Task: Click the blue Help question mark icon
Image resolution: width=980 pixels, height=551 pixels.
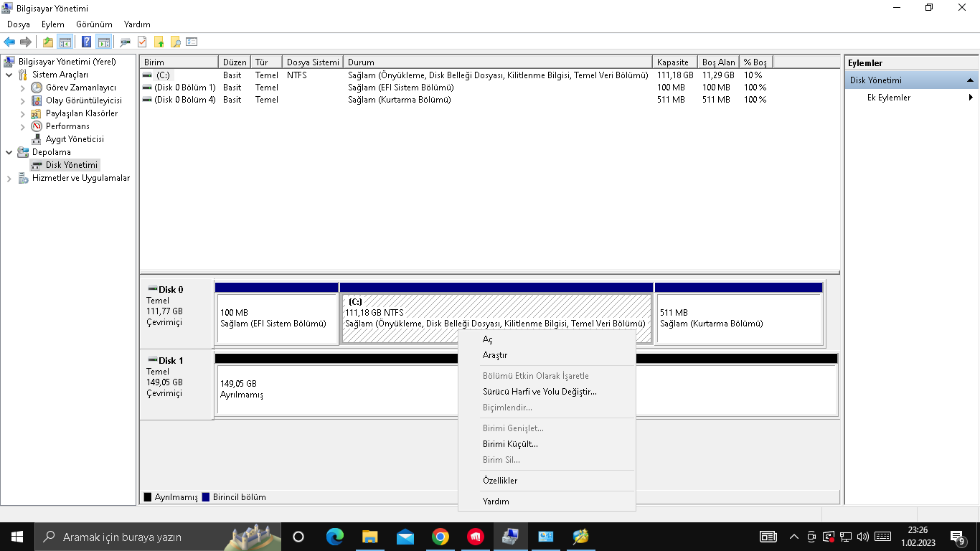Action: pyautogui.click(x=87, y=42)
